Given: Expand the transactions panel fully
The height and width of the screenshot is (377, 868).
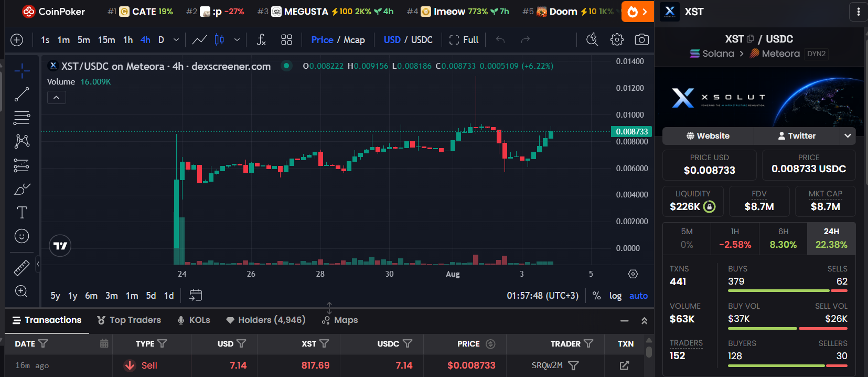Looking at the screenshot, I should [645, 320].
